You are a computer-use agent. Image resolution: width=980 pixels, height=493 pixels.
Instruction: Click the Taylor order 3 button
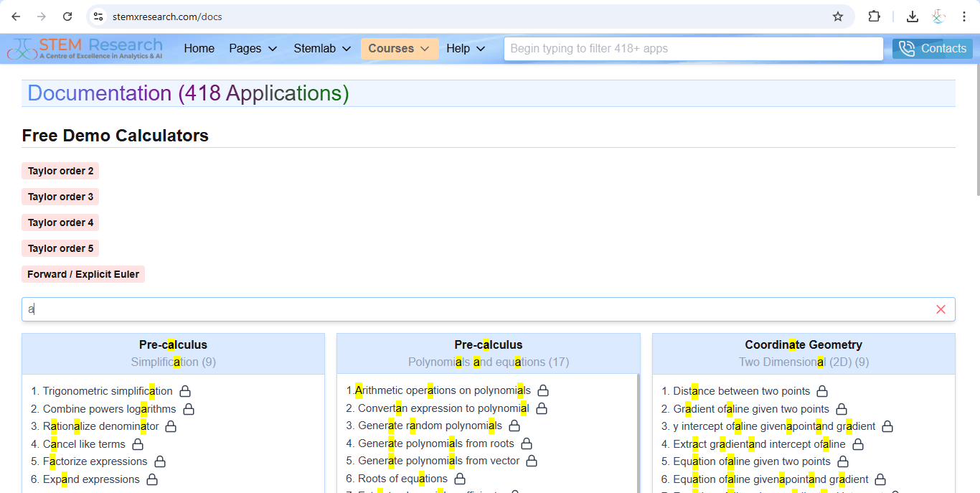click(x=60, y=197)
